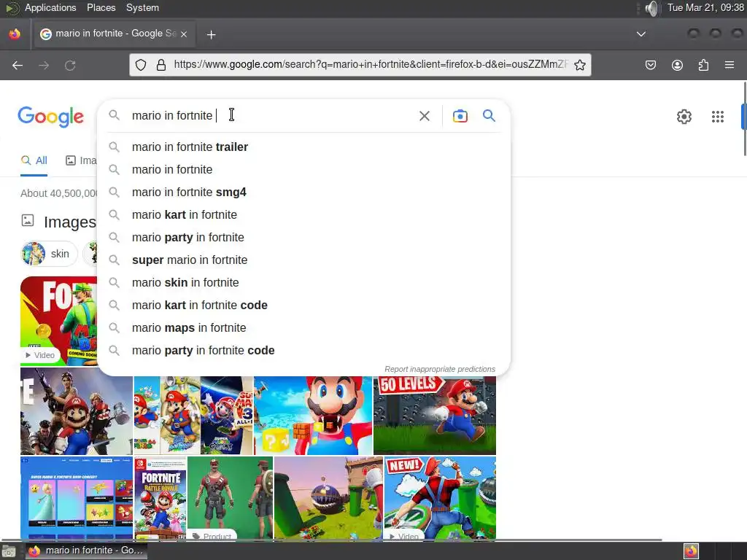Image resolution: width=747 pixels, height=560 pixels.
Task: Open the Places menu
Action: 101,7
